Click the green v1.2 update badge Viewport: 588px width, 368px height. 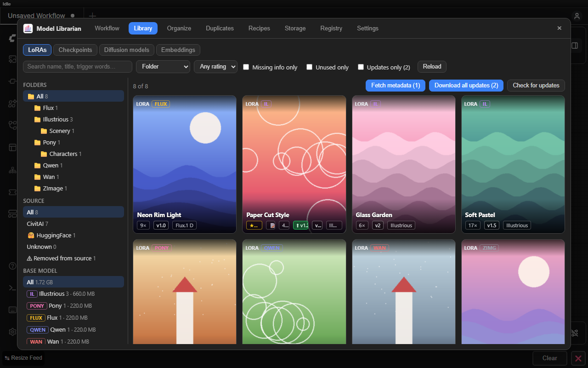(x=301, y=225)
